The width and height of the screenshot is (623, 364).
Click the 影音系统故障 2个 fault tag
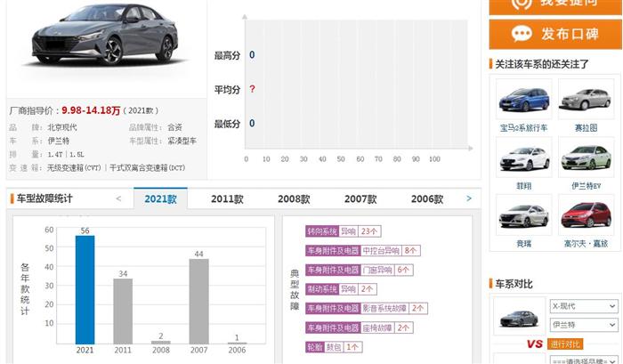click(x=367, y=308)
